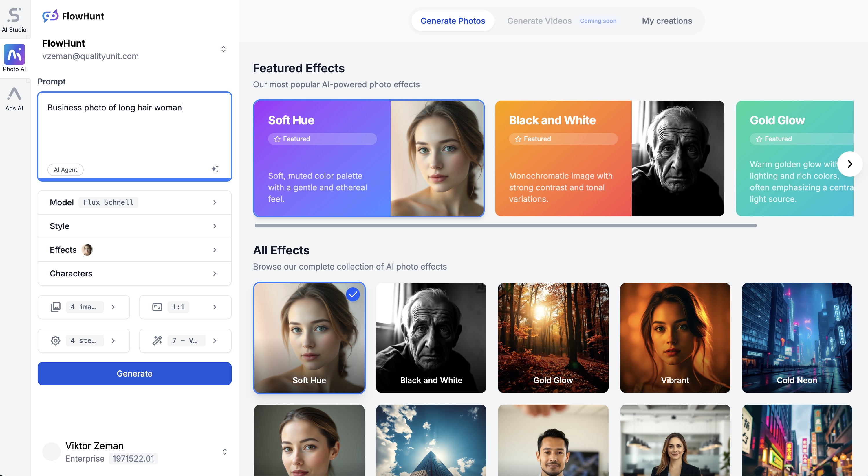The height and width of the screenshot is (476, 868).
Task: Select the Generate Photos tab
Action: click(x=453, y=21)
